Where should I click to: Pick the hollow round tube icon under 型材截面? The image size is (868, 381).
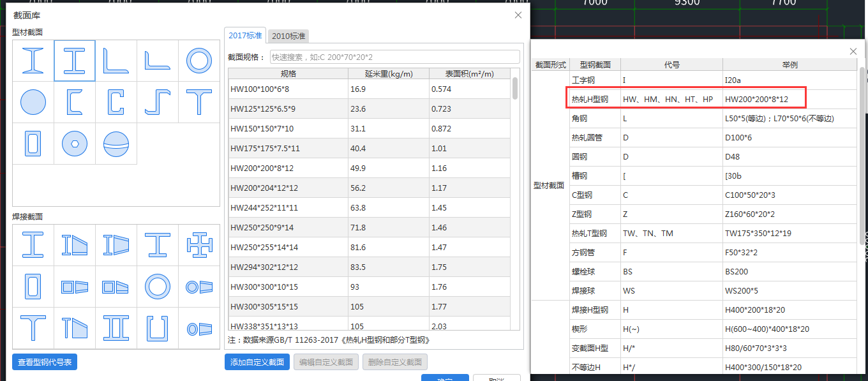click(199, 61)
